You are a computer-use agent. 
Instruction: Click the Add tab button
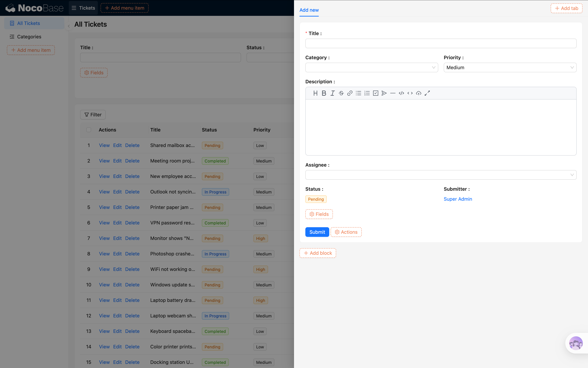(x=566, y=8)
